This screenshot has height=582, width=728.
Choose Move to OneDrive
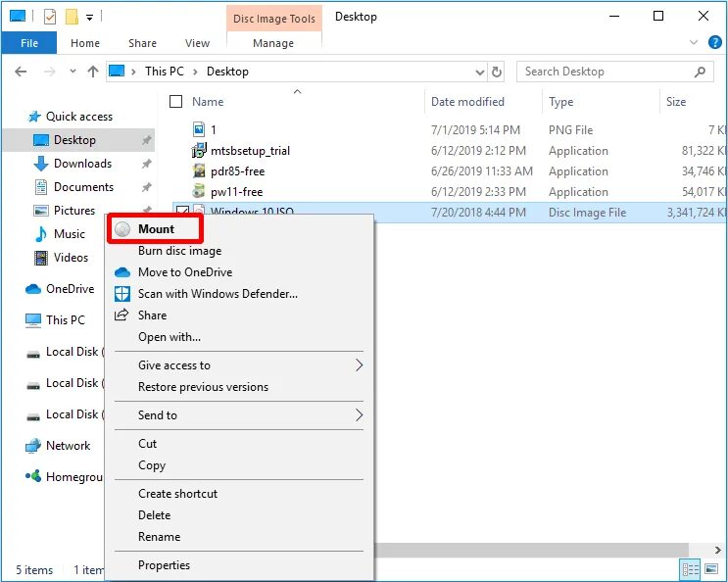pyautogui.click(x=185, y=272)
